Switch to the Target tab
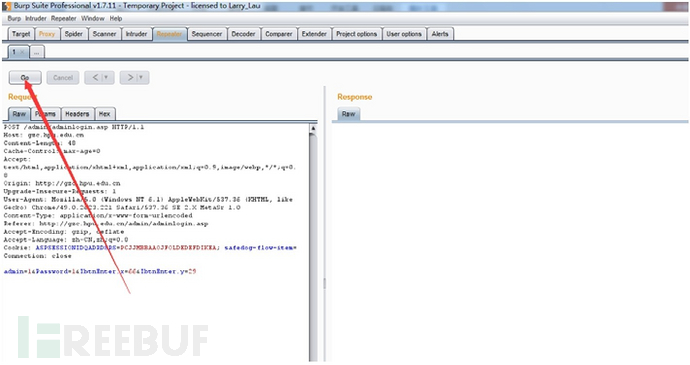Image resolution: width=690 pixels, height=365 pixels. pyautogui.click(x=21, y=34)
